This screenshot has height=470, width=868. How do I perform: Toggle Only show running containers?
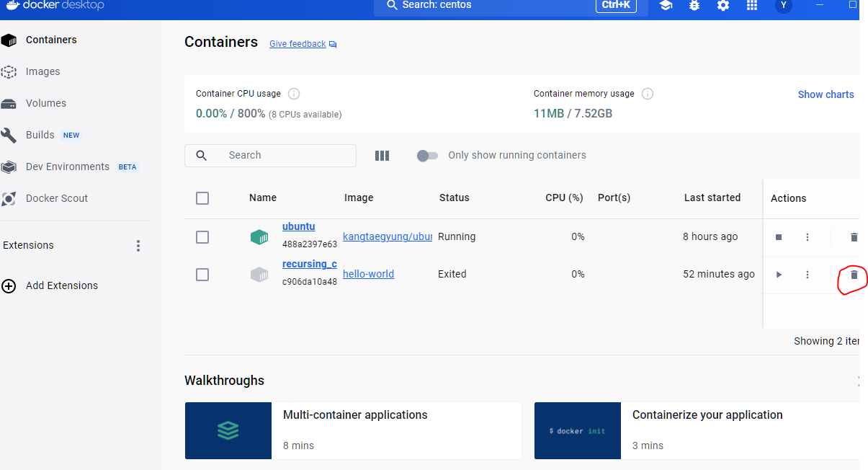coord(427,156)
